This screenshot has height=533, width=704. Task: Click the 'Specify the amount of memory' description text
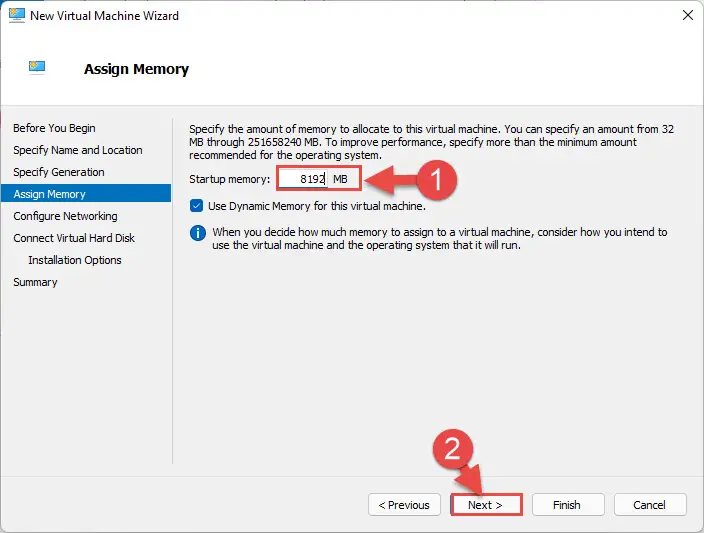[x=431, y=142]
